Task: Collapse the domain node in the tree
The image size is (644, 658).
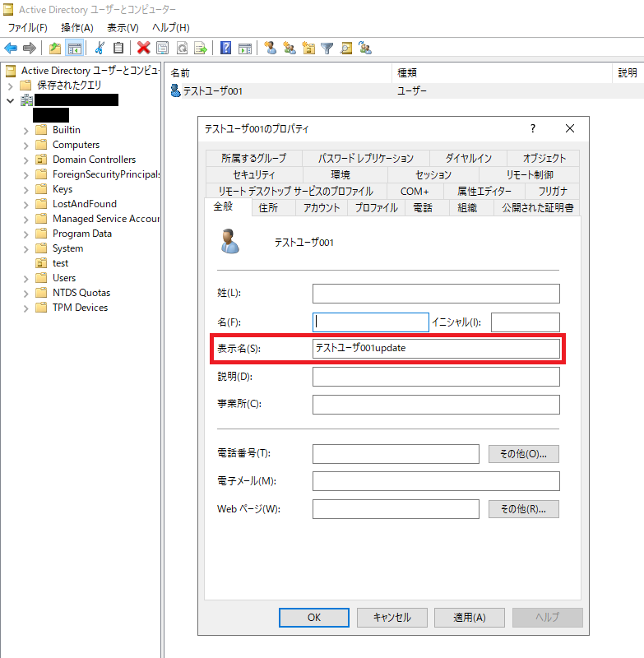Action: point(11,100)
